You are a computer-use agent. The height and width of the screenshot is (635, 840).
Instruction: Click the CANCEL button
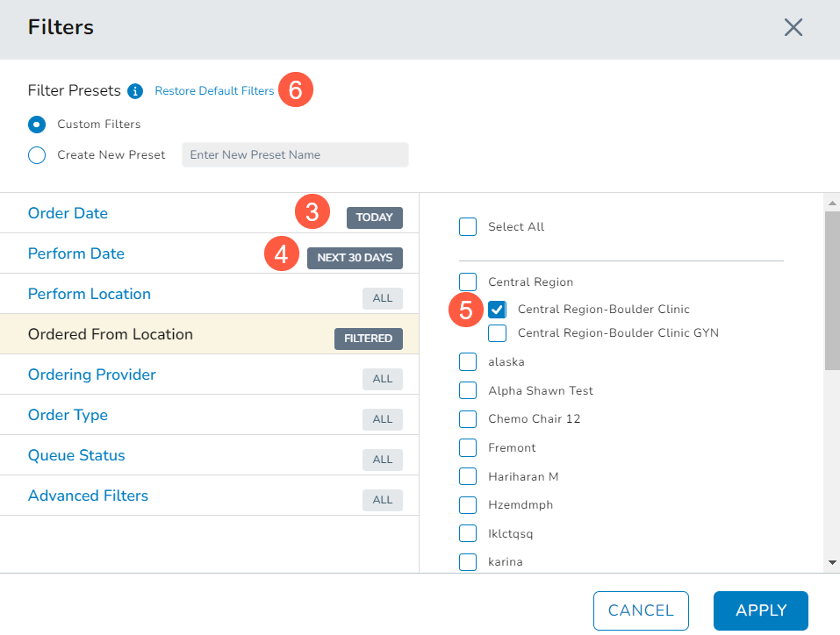coord(641,610)
